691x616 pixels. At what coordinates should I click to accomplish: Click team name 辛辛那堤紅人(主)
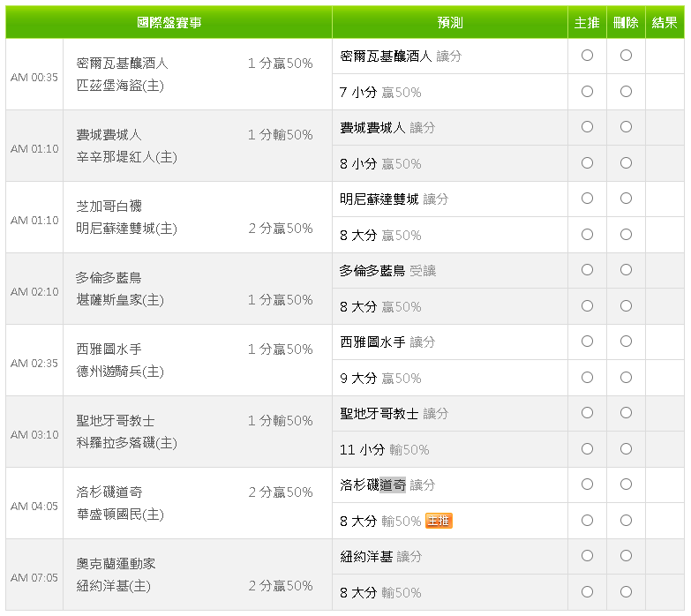tap(126, 157)
